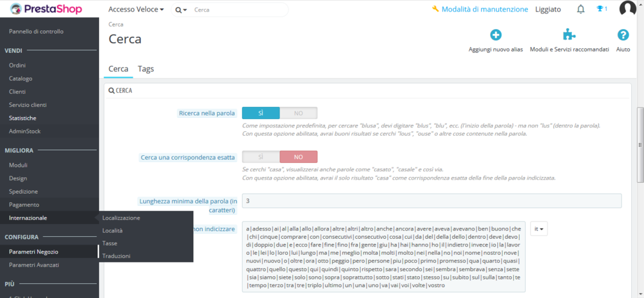Set Ricerca nella parola to SÌ
The width and height of the screenshot is (644, 298).
point(261,113)
